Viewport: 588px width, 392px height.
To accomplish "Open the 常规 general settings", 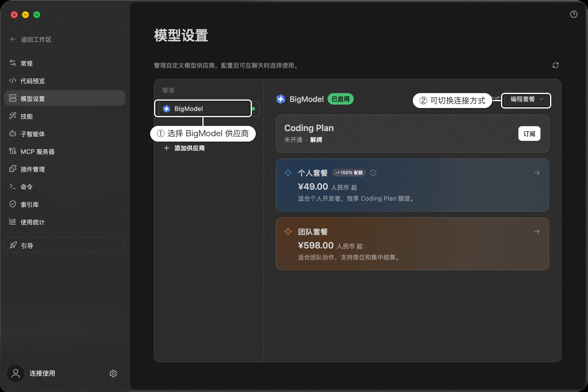I will tap(64, 63).
